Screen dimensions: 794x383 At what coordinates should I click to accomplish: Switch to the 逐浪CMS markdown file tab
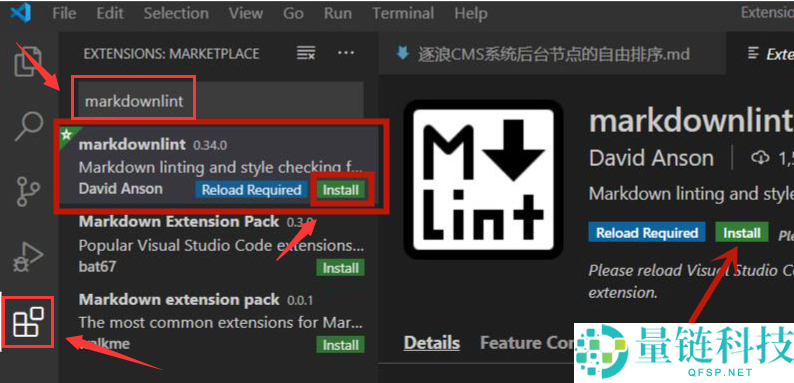[552, 54]
